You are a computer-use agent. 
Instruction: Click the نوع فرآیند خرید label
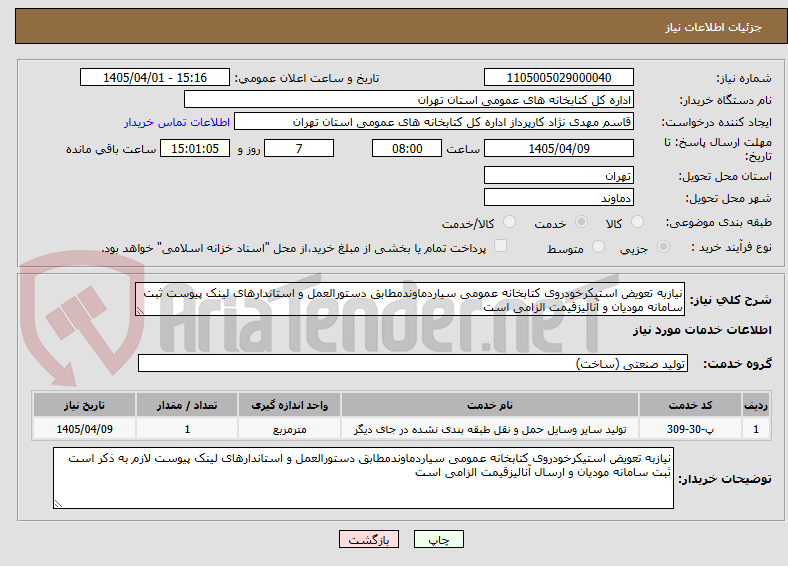click(x=731, y=247)
